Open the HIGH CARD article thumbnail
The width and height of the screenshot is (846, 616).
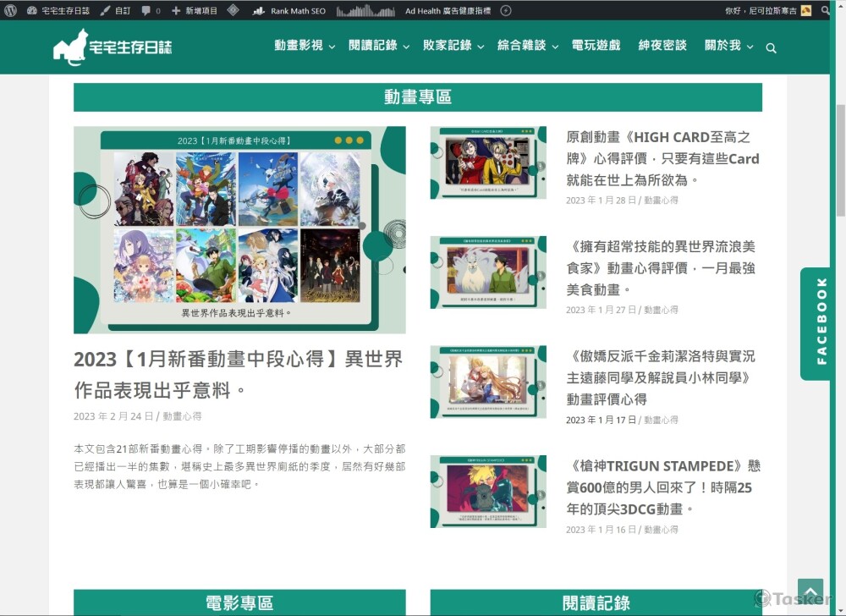488,163
